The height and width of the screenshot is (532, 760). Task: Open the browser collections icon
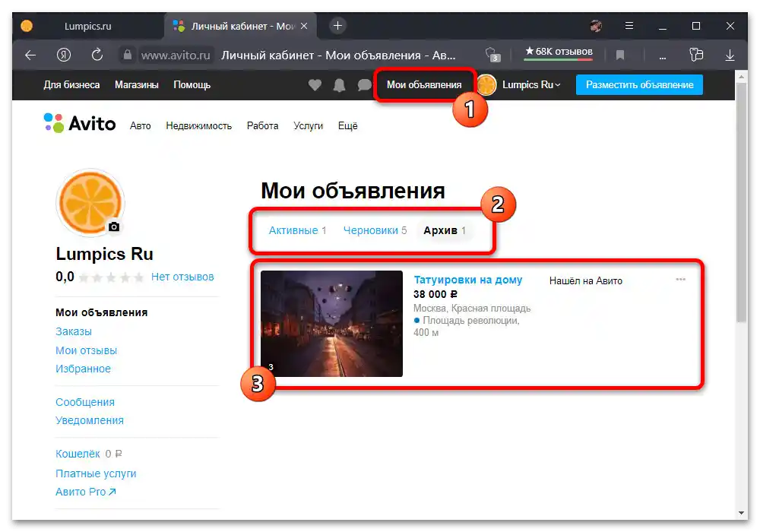(696, 55)
